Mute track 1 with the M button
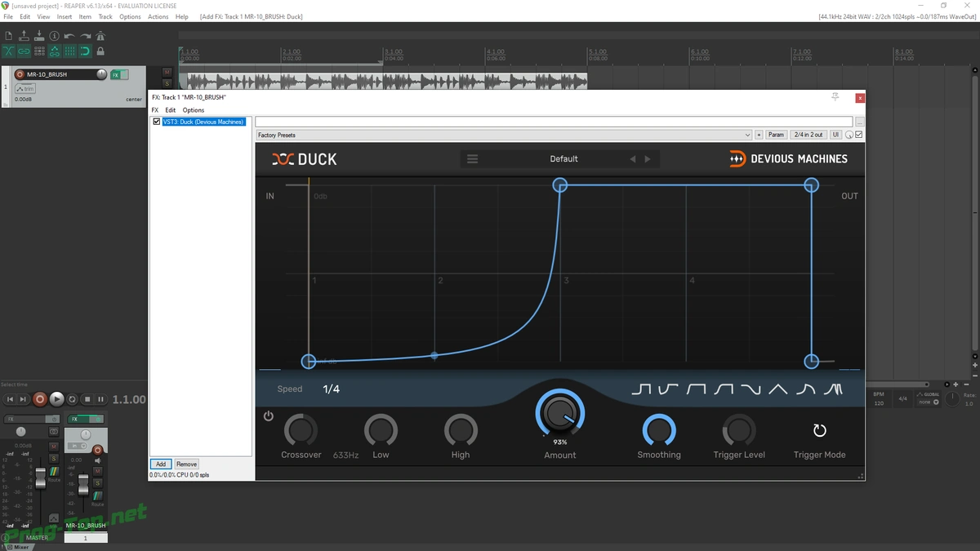Image resolution: width=980 pixels, height=551 pixels. tap(167, 73)
